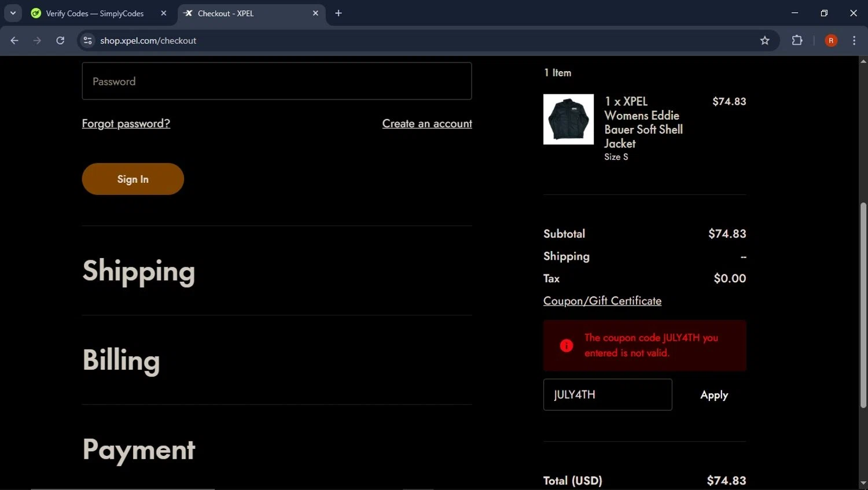Click the 'Size S' text
The image size is (868, 490).
(x=616, y=157)
